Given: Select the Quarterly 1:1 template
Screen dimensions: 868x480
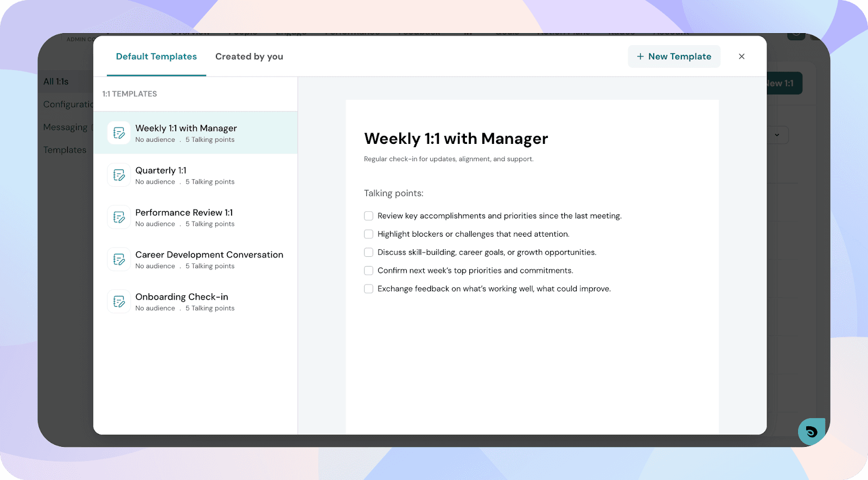Looking at the screenshot, I should point(161,170).
